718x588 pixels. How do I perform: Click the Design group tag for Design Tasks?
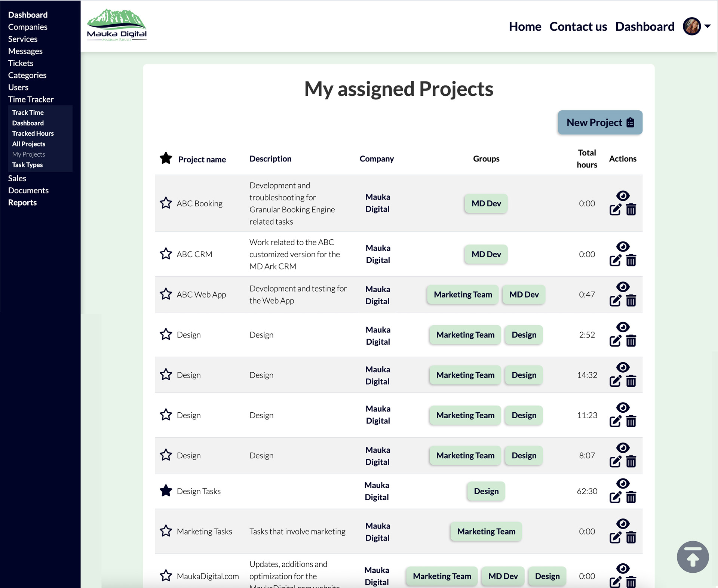(486, 491)
